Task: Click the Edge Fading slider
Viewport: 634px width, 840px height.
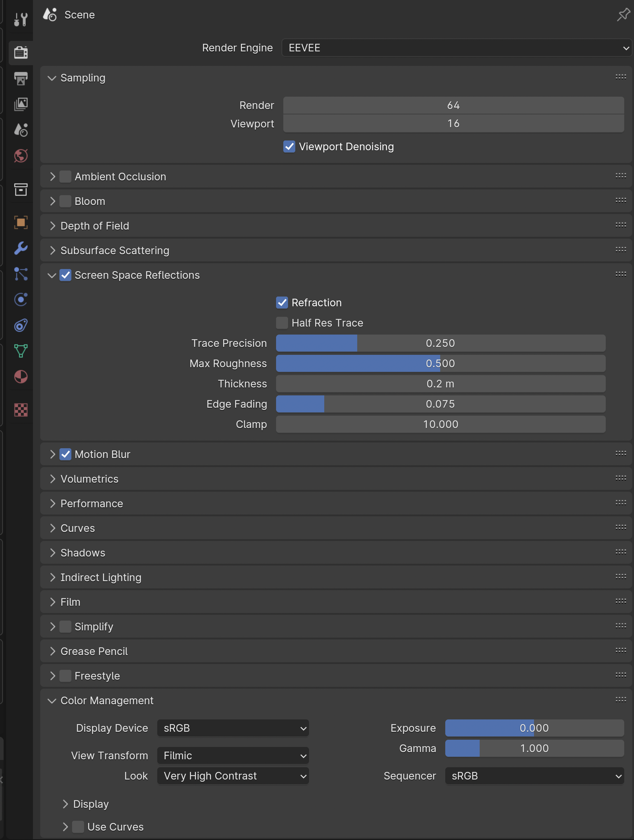Action: [441, 404]
